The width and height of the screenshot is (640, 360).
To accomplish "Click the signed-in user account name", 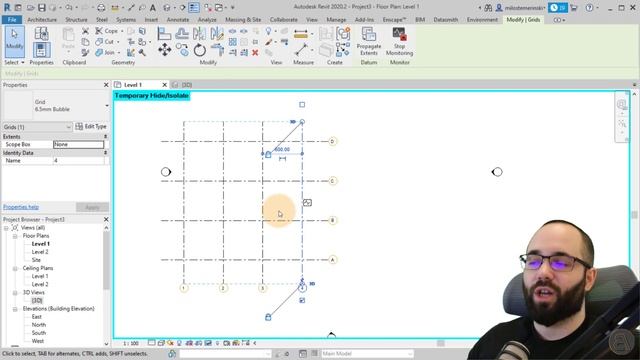I will click(x=523, y=7).
